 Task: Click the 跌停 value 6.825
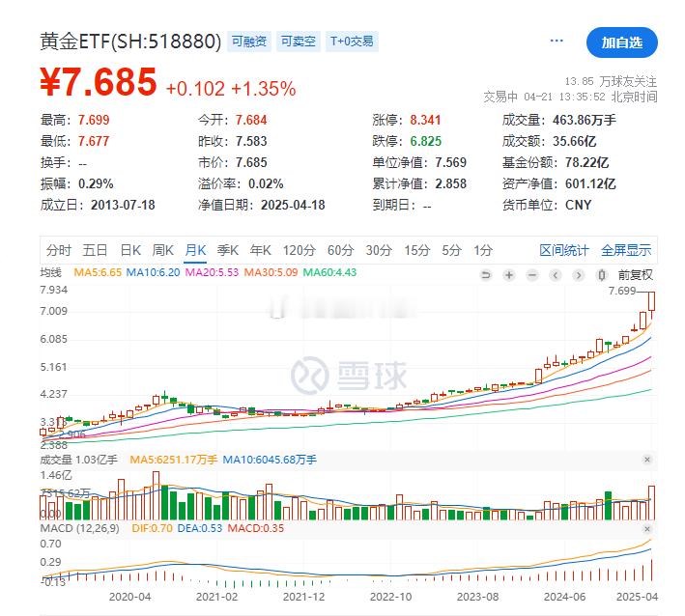[425, 141]
